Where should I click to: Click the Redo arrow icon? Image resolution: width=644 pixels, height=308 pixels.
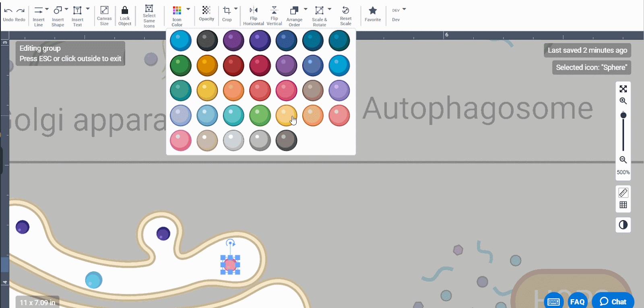click(x=20, y=11)
